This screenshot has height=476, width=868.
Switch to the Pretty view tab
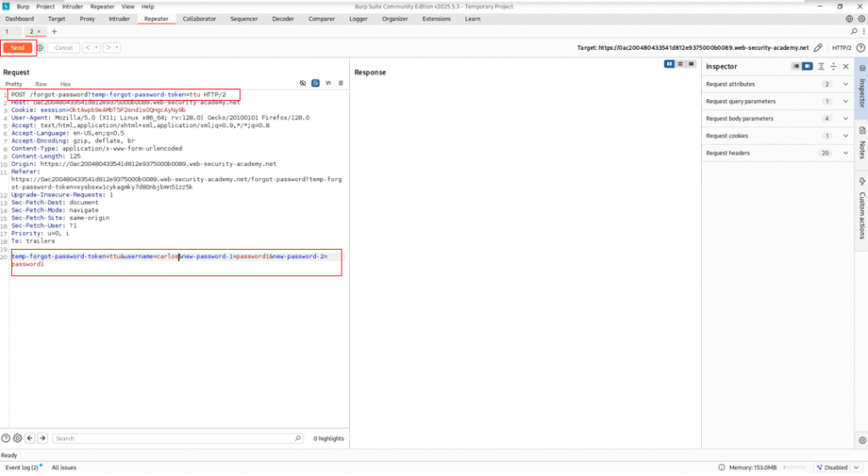click(14, 84)
